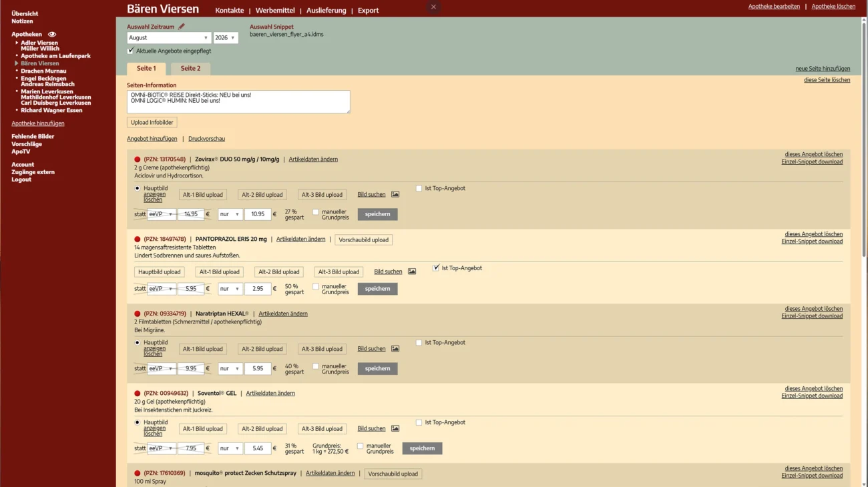Click the image icon in Zovirax DUO row
Screen dimensions: 868x487
tap(395, 195)
